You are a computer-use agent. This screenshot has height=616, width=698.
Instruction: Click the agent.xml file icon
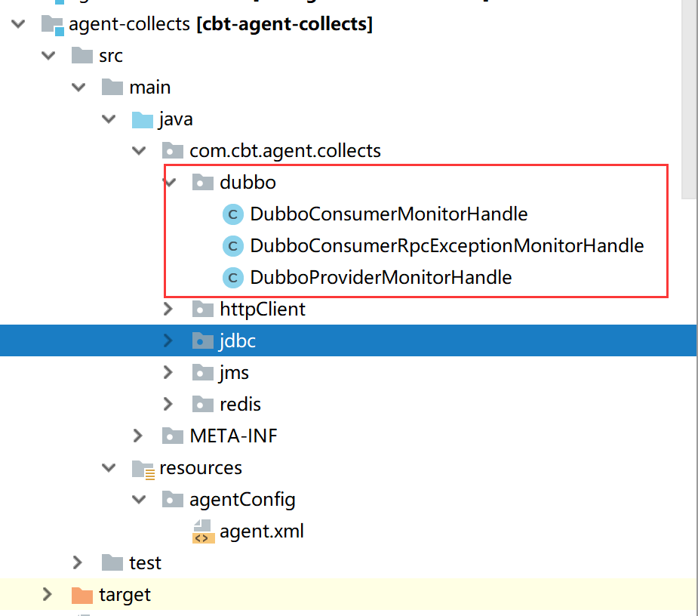(x=204, y=531)
